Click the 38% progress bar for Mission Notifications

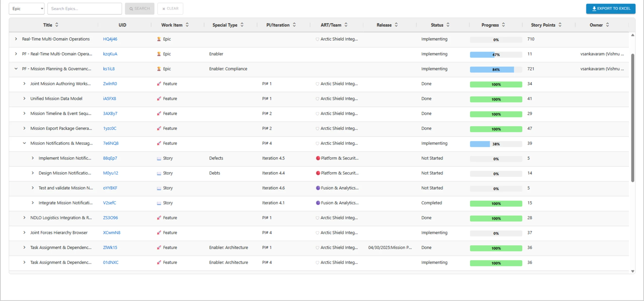pos(496,144)
